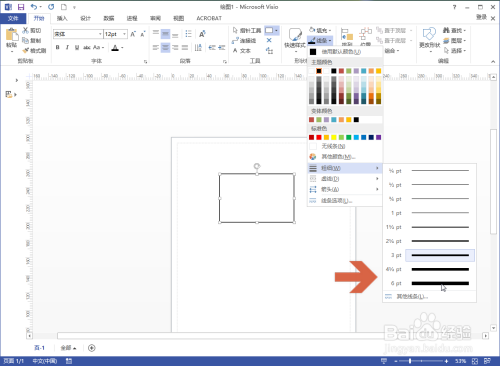Toggle Underline formatting button
500x366 pixels.
(x=77, y=48)
